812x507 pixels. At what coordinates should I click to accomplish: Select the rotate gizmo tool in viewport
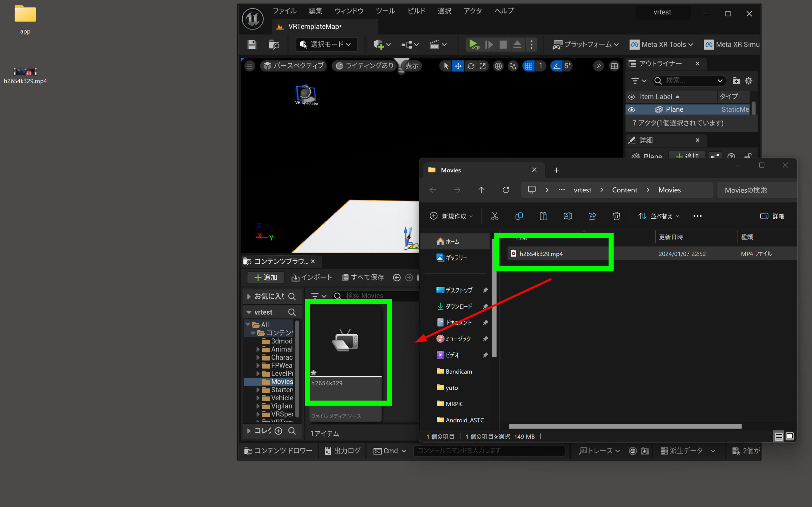[470, 66]
